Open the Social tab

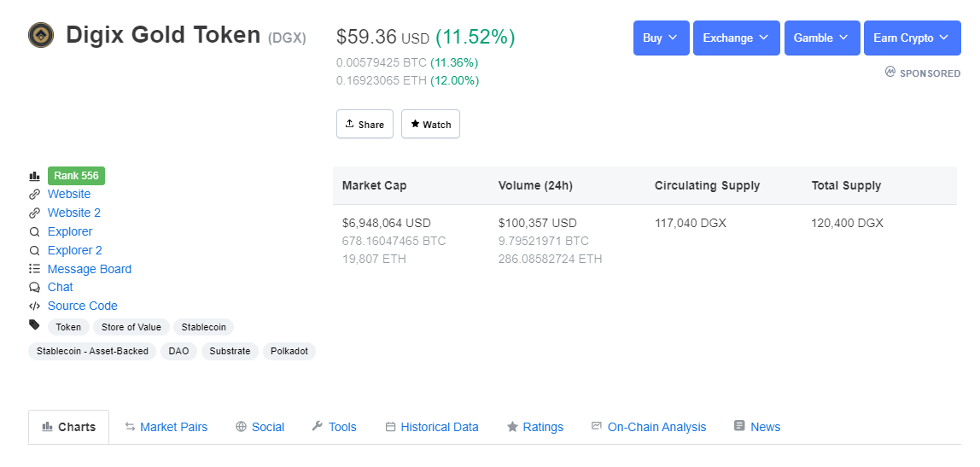click(260, 427)
